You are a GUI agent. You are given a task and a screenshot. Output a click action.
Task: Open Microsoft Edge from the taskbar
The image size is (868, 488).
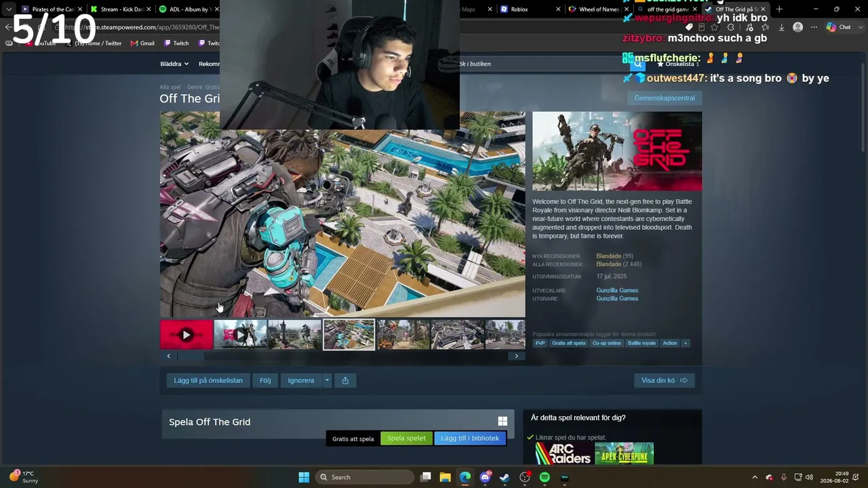(x=465, y=477)
